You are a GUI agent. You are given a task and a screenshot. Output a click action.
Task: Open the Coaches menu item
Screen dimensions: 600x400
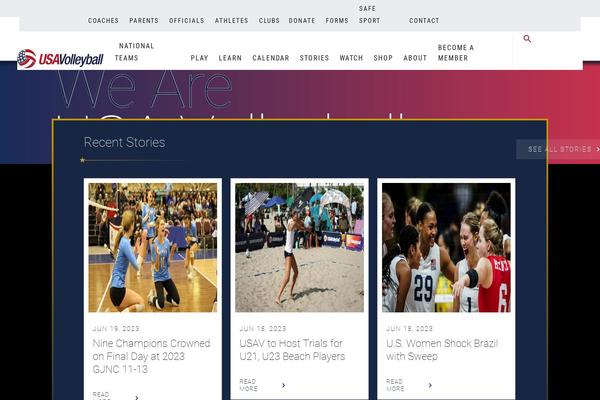(x=103, y=21)
